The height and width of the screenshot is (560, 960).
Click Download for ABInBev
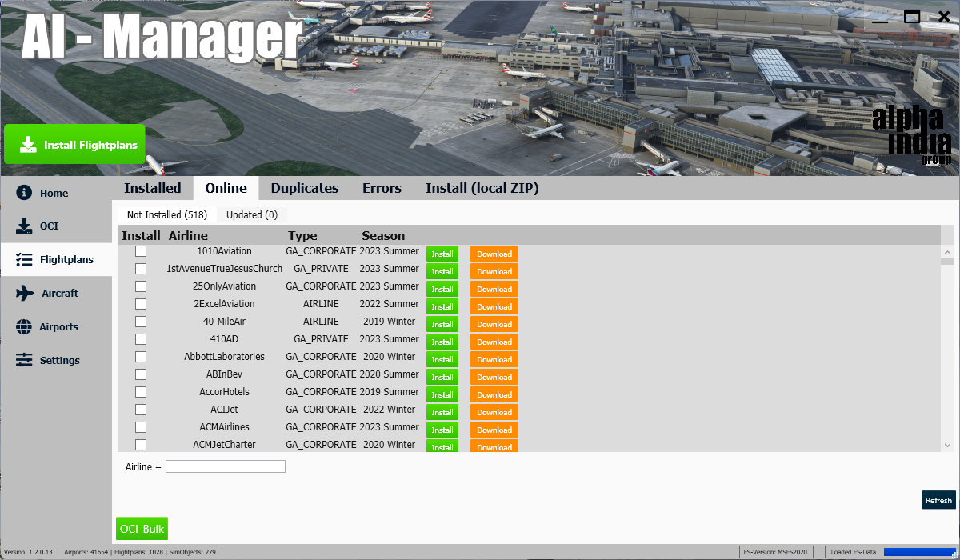tap(494, 377)
